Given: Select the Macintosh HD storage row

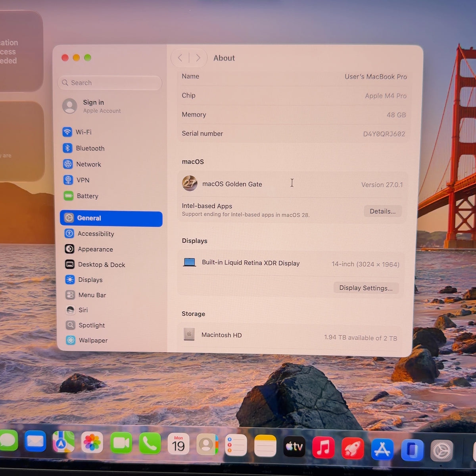Looking at the screenshot, I should pyautogui.click(x=290, y=336).
